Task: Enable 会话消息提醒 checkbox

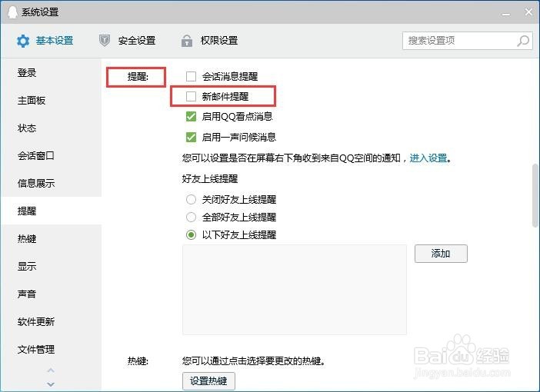Action: coord(191,76)
